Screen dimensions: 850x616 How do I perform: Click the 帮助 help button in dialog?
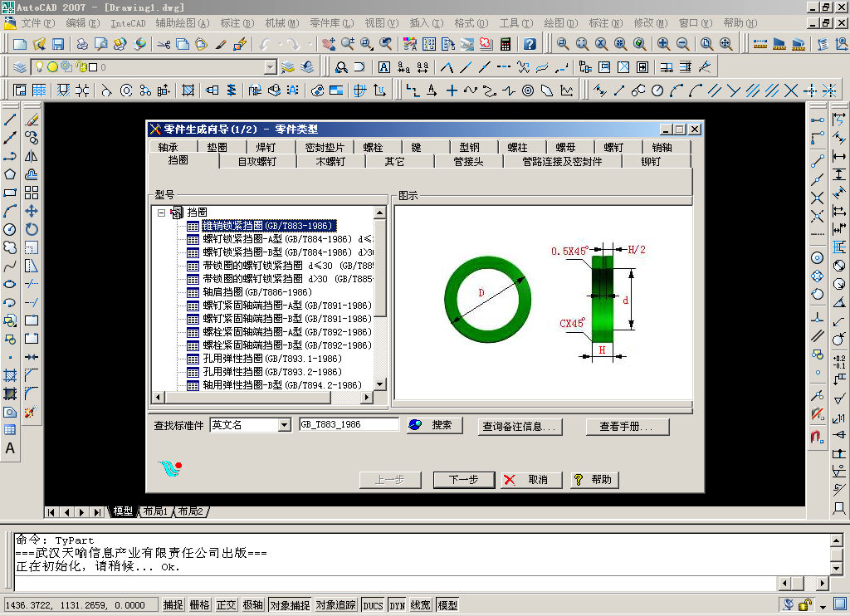(594, 480)
